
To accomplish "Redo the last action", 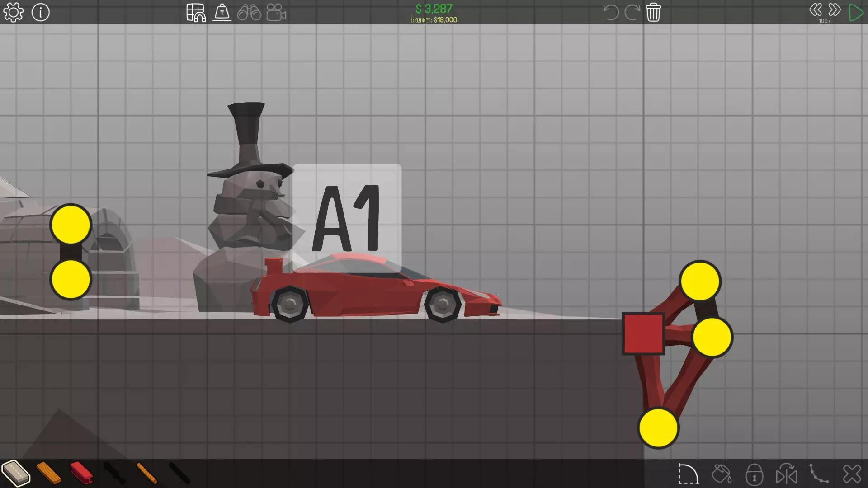I will 632,13.
